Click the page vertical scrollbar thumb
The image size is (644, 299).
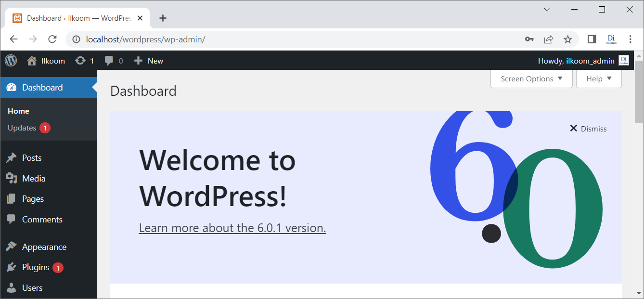[x=639, y=91]
